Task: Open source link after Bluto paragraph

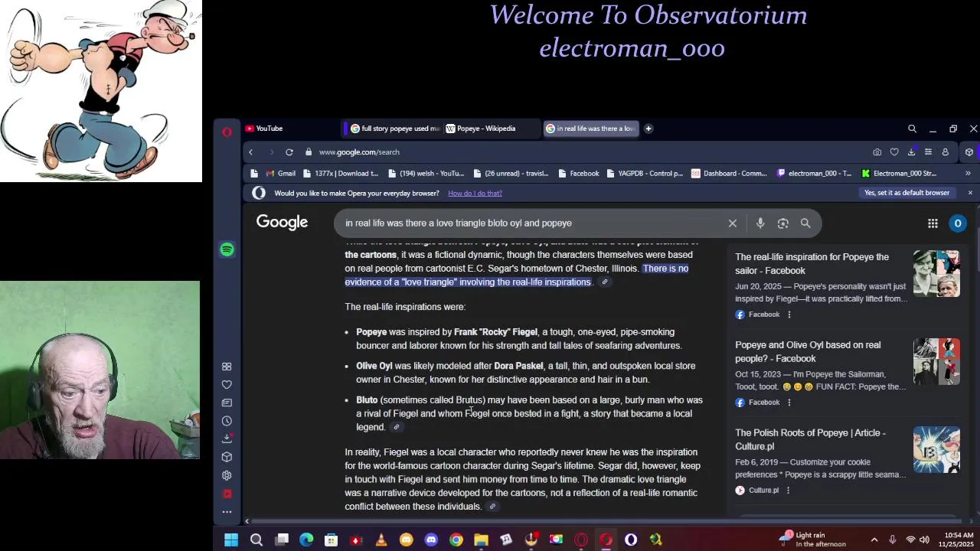Action: pyautogui.click(x=397, y=428)
